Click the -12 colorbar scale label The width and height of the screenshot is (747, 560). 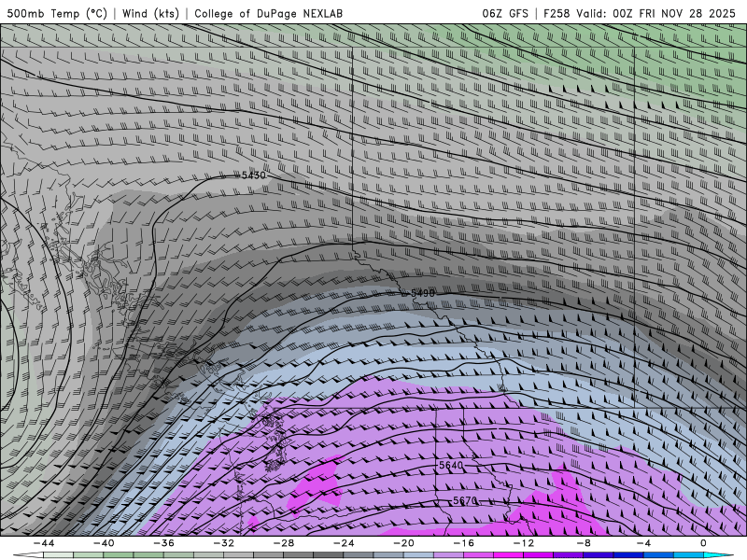[x=524, y=543]
